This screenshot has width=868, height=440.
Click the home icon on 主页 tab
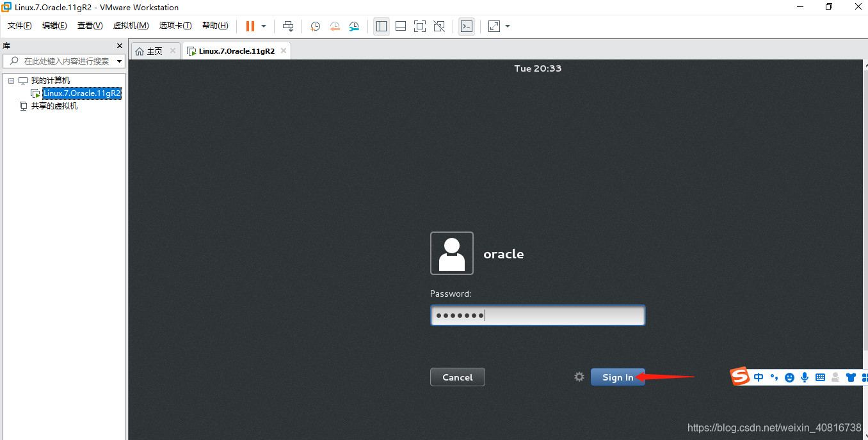click(x=140, y=51)
